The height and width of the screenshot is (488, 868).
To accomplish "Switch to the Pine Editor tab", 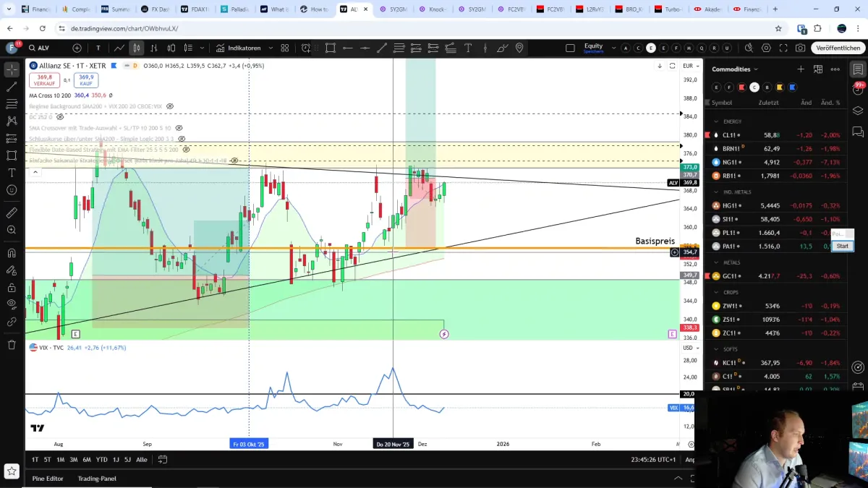I will [47, 478].
